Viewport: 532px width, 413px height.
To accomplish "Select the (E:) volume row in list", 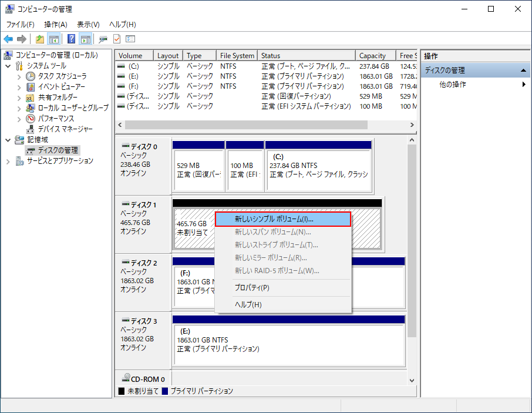I will (x=267, y=76).
